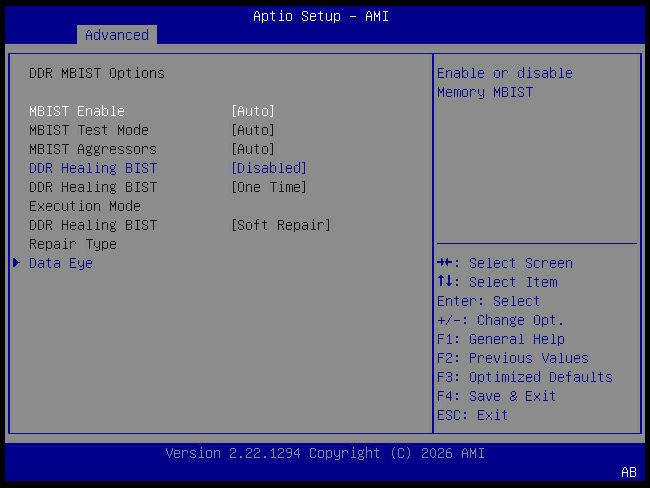Image resolution: width=650 pixels, height=488 pixels.
Task: Select the MBIST Test Mode setting
Action: pos(89,130)
